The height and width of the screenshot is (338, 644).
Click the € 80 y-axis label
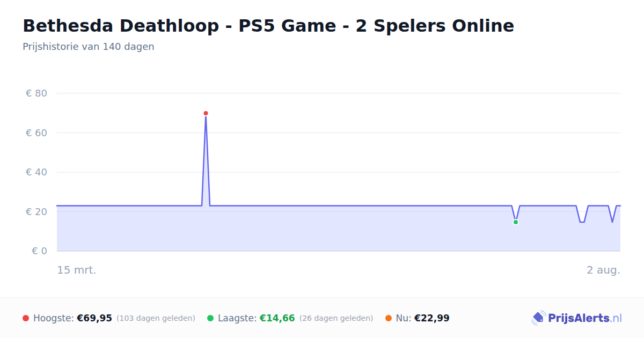click(x=36, y=93)
